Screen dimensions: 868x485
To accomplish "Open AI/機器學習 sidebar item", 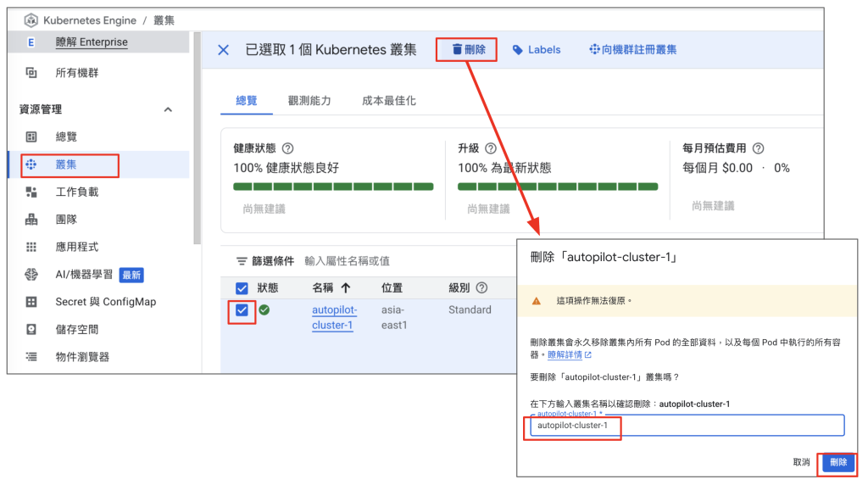I will 83,275.
